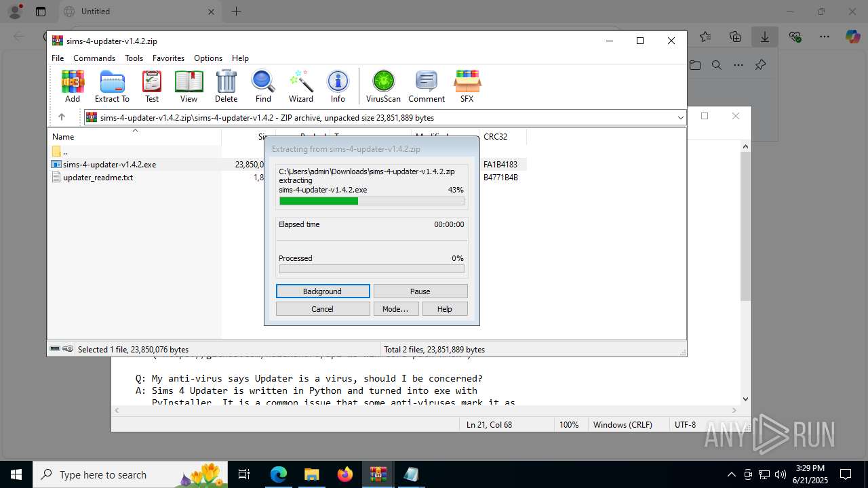Open Edge Collections icon

[735, 37]
